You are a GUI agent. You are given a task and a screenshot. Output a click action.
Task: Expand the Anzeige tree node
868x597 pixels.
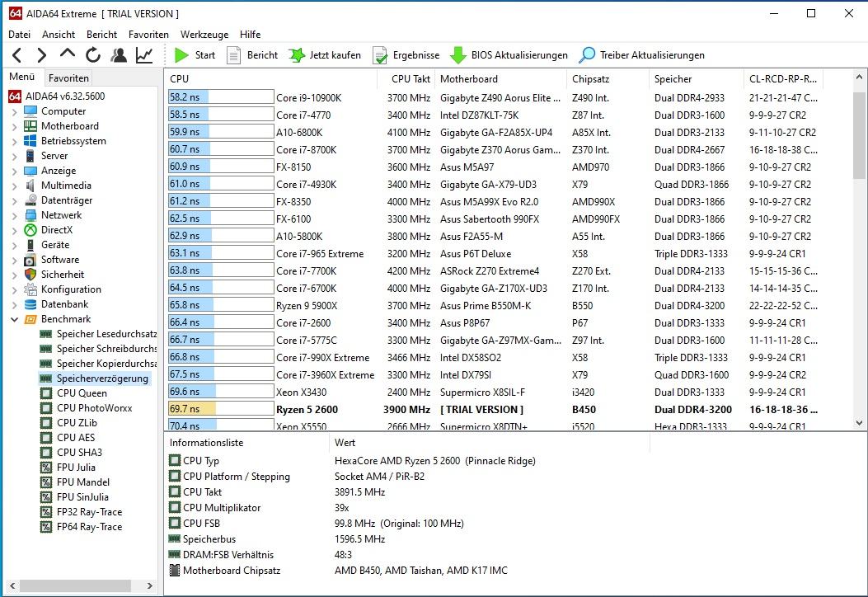click(x=14, y=172)
